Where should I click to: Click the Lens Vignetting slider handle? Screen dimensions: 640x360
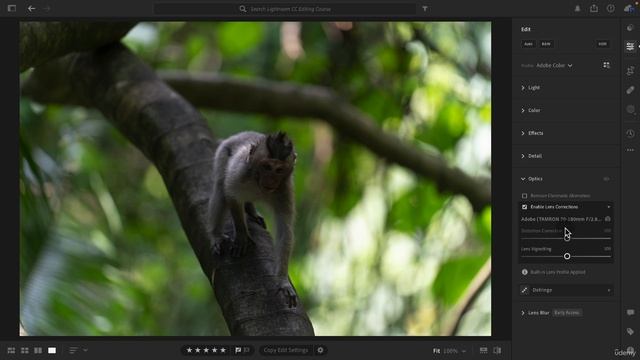(567, 256)
